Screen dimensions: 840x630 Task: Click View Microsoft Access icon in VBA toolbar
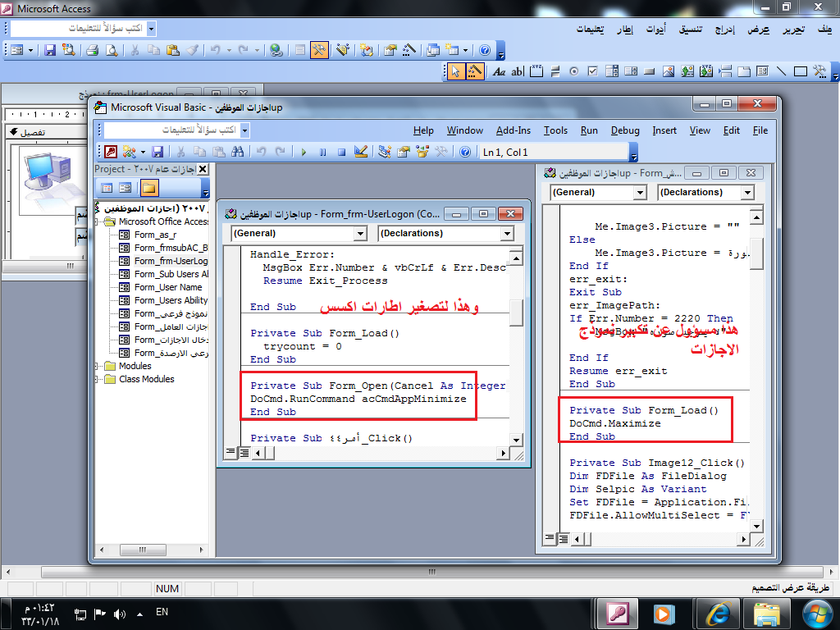[x=111, y=152]
